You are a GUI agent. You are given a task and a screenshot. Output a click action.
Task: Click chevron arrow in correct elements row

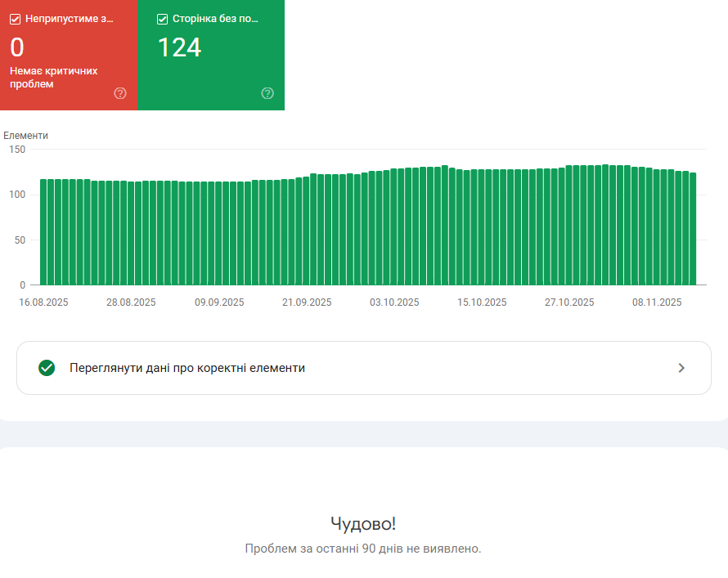point(681,368)
